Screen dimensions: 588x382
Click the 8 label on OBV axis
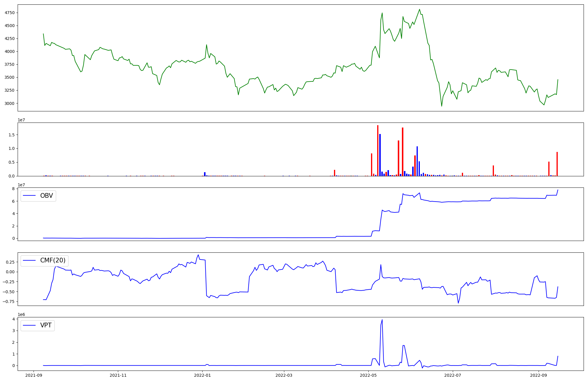pyautogui.click(x=14, y=189)
